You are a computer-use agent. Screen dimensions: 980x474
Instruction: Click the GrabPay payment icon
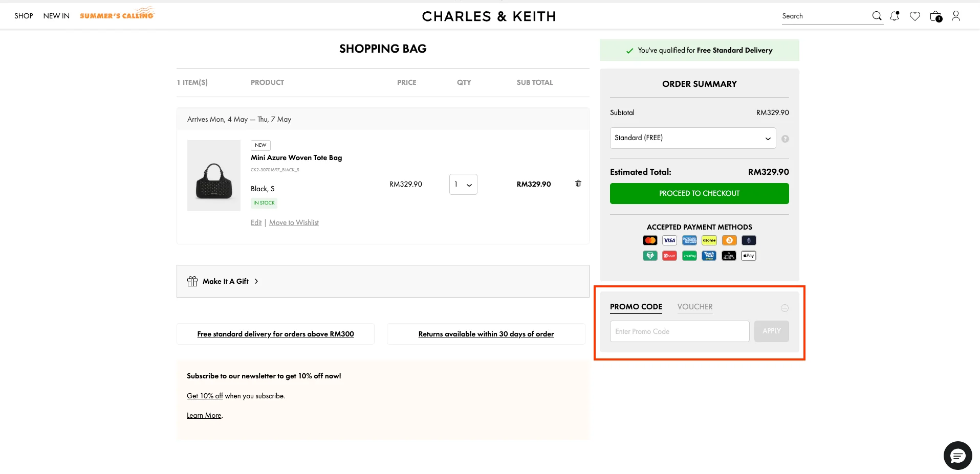pyautogui.click(x=689, y=256)
